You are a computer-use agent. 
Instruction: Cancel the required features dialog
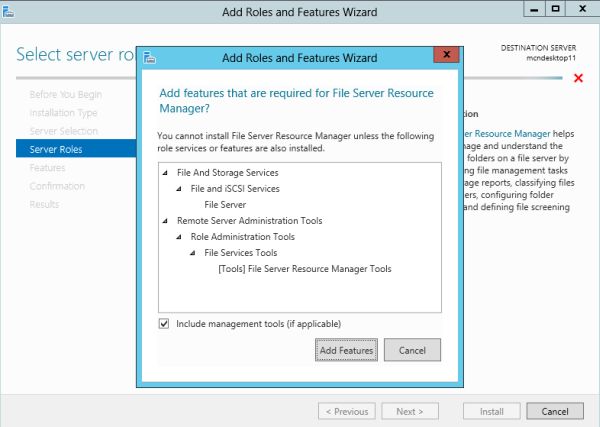tap(412, 351)
